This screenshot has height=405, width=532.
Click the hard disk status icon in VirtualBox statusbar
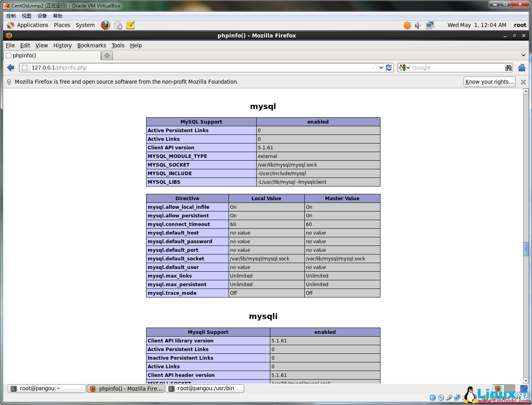tap(432, 398)
